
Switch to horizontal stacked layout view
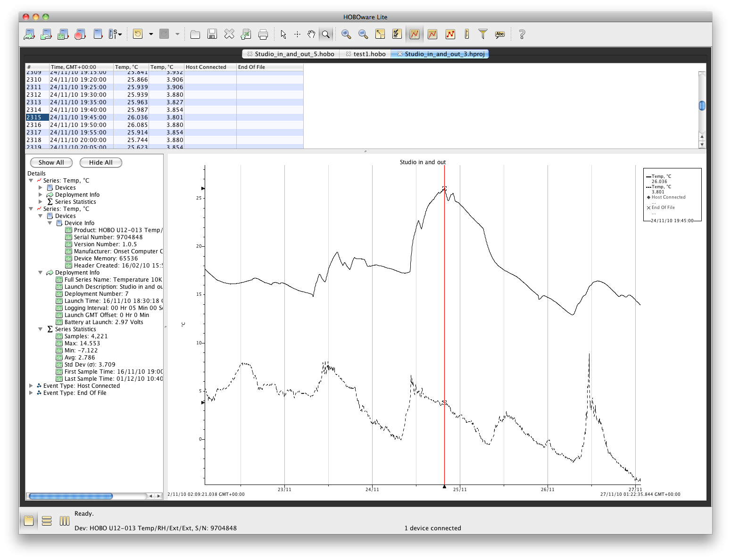tap(47, 521)
